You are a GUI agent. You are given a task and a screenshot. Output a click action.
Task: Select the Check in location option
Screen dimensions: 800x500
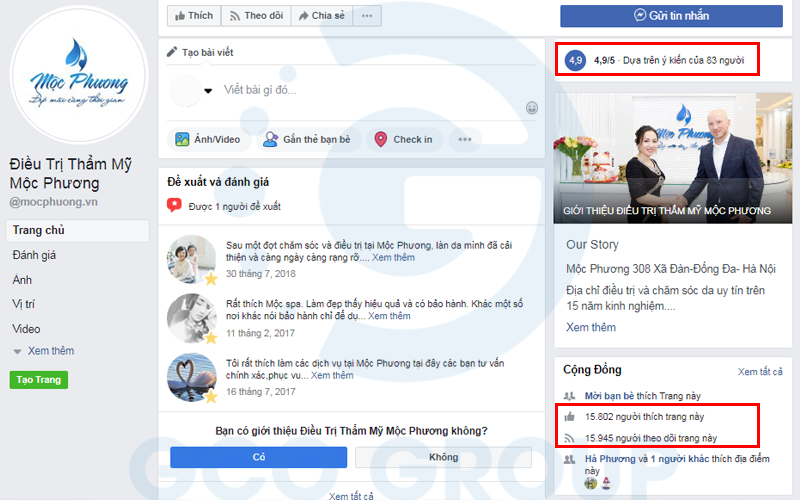tap(403, 139)
